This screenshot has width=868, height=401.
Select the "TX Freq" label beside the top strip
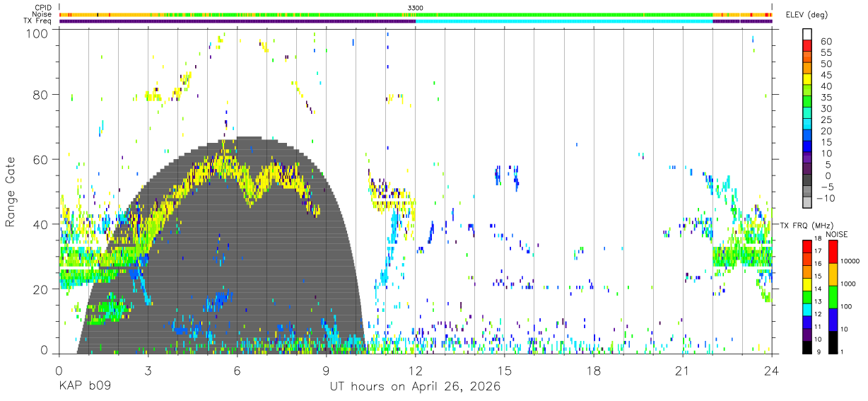coord(38,21)
